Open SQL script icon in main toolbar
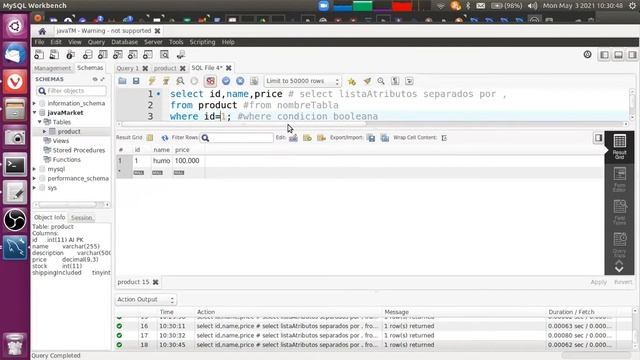The image size is (640, 360). tap(53, 54)
